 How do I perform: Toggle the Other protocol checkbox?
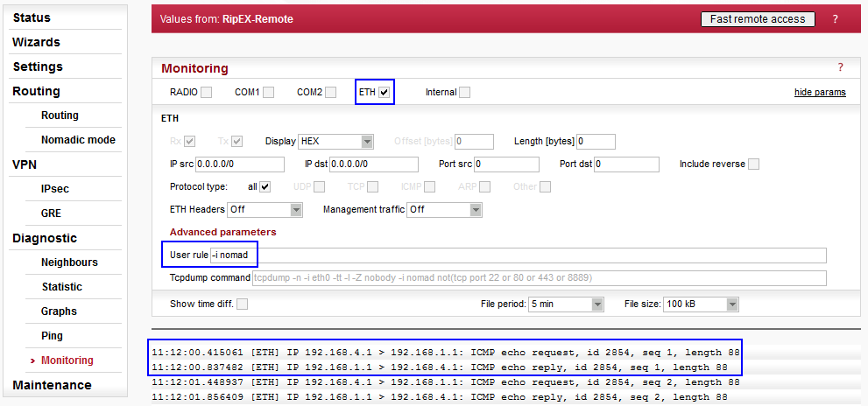click(546, 186)
